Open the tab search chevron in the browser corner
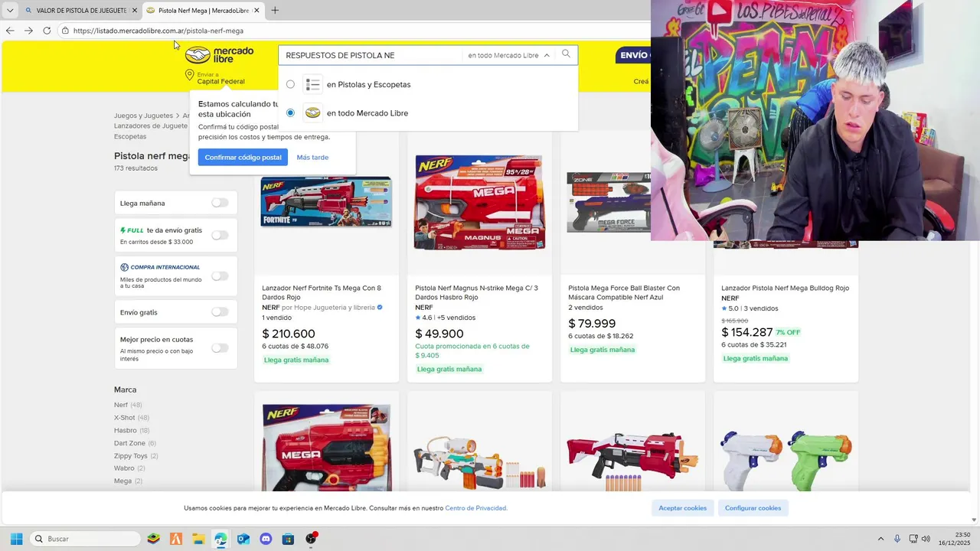Screen dimensions: 980x551 pos(9,11)
